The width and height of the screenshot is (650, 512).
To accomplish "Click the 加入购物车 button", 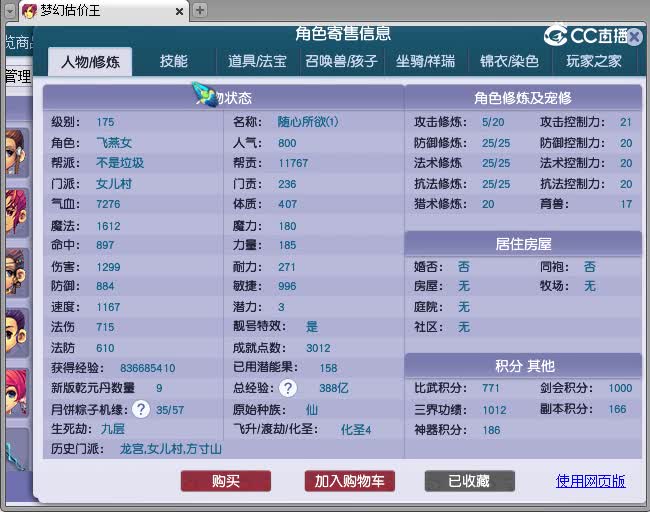I will (x=349, y=481).
